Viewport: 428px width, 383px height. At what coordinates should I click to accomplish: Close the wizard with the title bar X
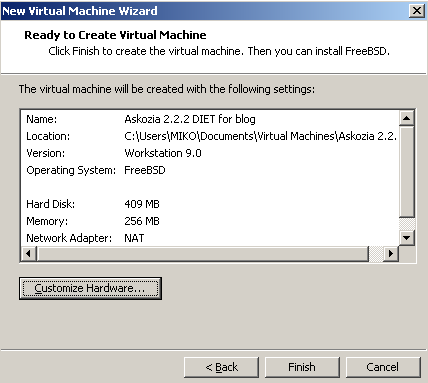coord(417,11)
